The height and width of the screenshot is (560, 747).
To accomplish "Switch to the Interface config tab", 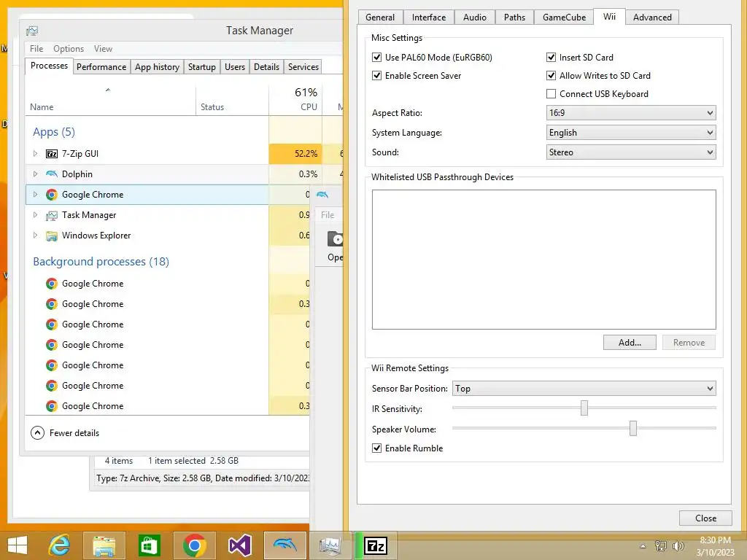I will [x=429, y=17].
